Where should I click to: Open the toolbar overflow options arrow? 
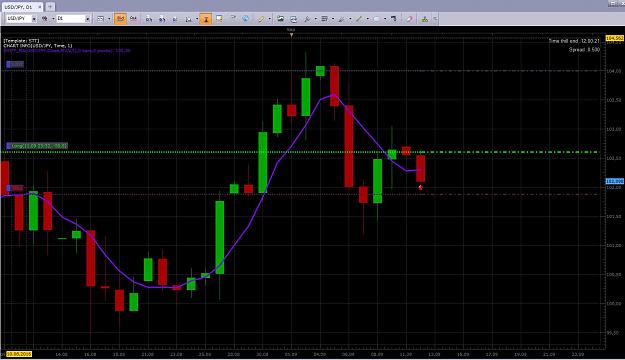435,19
